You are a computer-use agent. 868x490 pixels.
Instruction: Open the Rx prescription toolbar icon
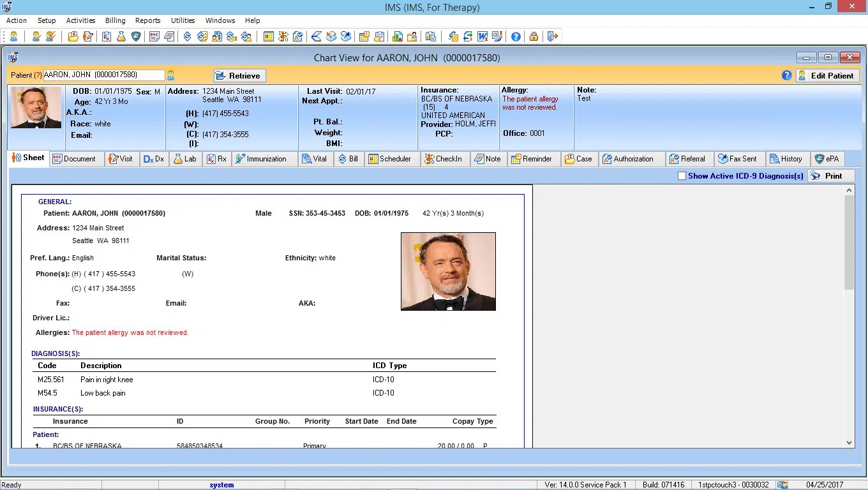point(107,36)
